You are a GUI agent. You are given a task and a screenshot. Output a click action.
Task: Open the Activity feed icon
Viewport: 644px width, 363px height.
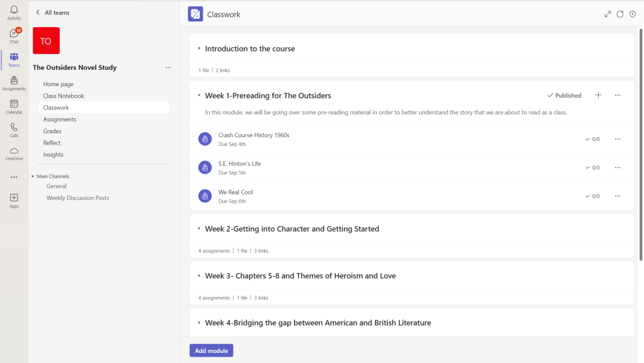[x=14, y=12]
